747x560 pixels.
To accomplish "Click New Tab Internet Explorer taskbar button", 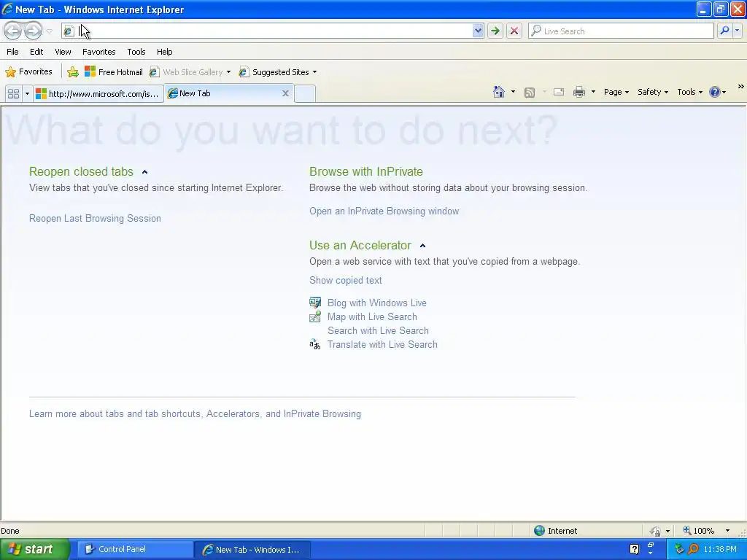I will (x=252, y=550).
